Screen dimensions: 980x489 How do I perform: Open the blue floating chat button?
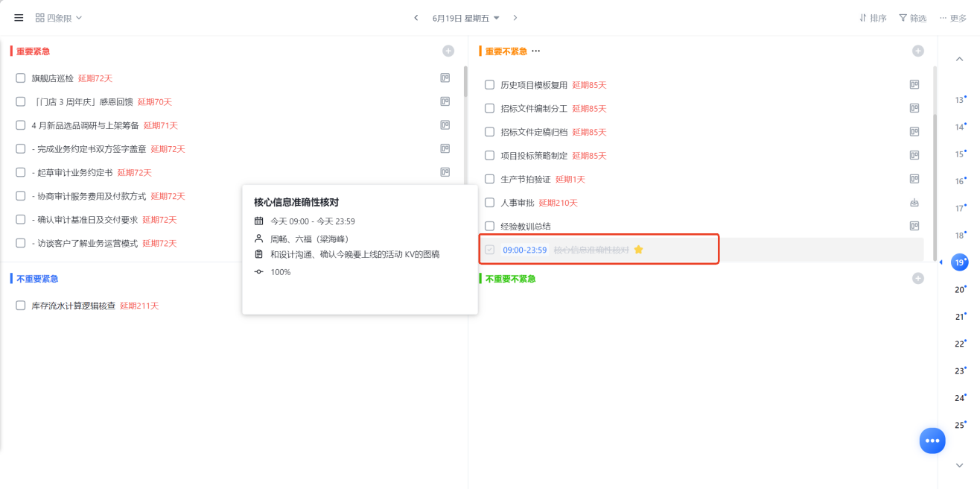tap(932, 441)
